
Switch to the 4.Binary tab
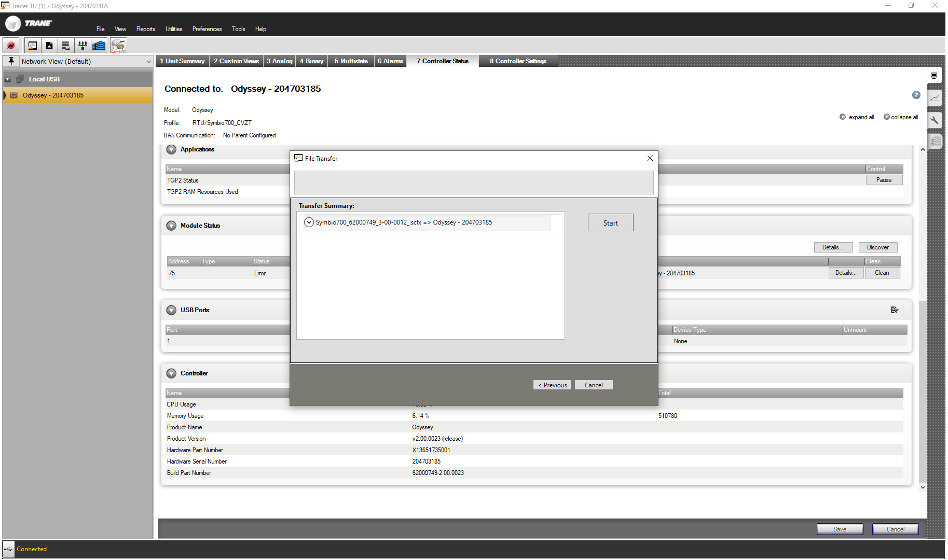click(312, 61)
